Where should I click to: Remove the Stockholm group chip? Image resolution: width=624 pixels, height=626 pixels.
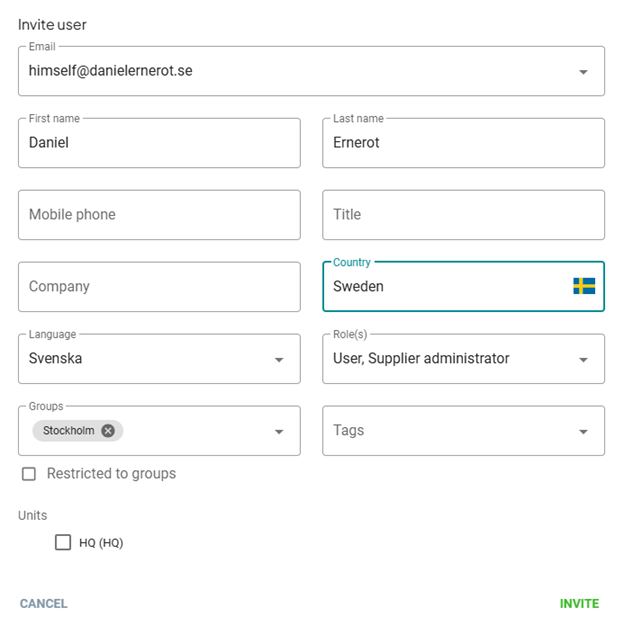(108, 431)
